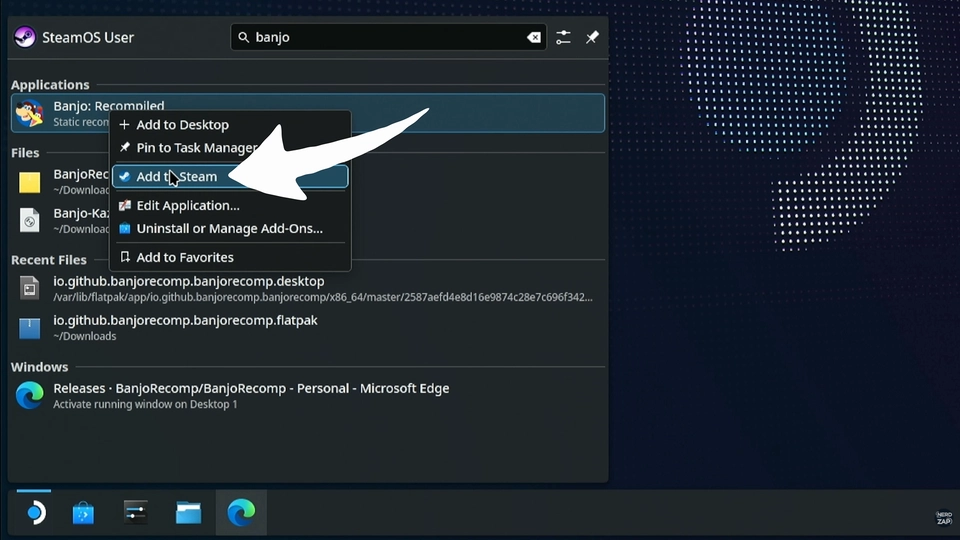Open io.github.banjorecomp.banjorecomp.flatpak recent file
Image resolution: width=960 pixels, height=540 pixels.
click(185, 321)
